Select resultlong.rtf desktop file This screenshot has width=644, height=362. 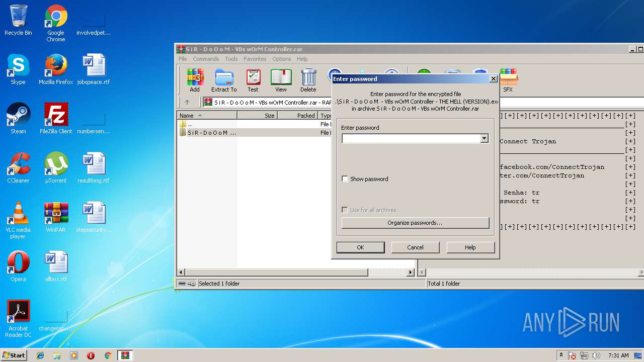point(94,168)
